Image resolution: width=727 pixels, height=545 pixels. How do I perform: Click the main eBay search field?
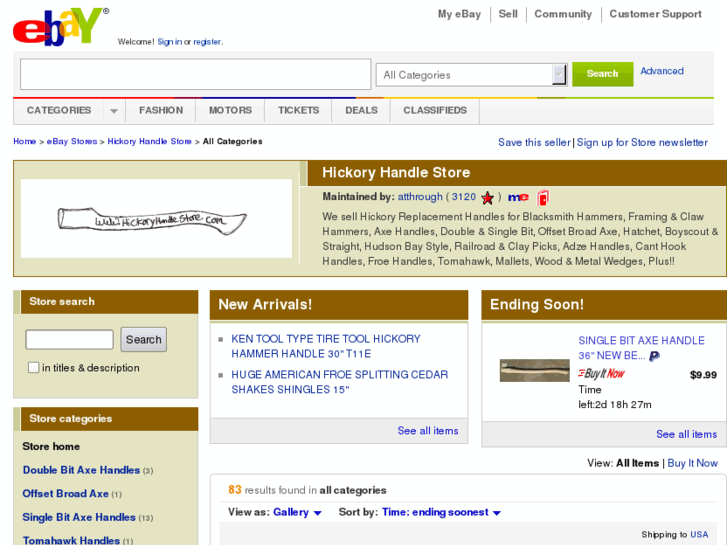coord(195,74)
